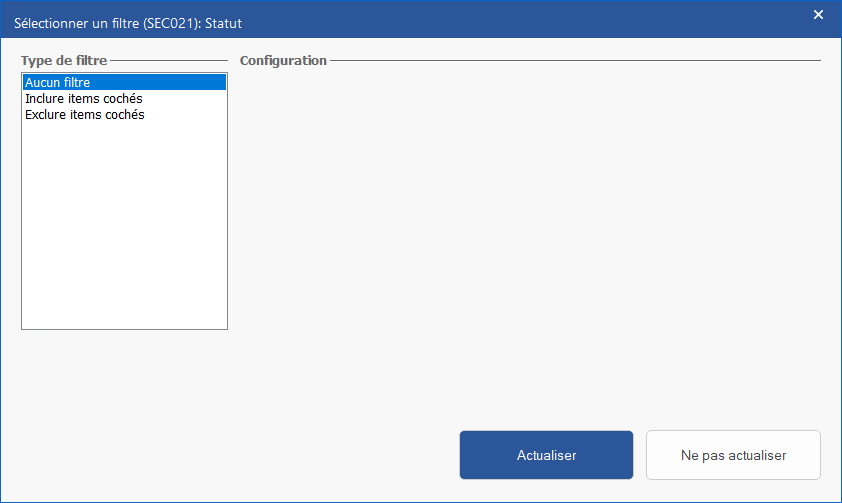
Task: Click the 'Type de filtre' group label
Action: coord(64,61)
